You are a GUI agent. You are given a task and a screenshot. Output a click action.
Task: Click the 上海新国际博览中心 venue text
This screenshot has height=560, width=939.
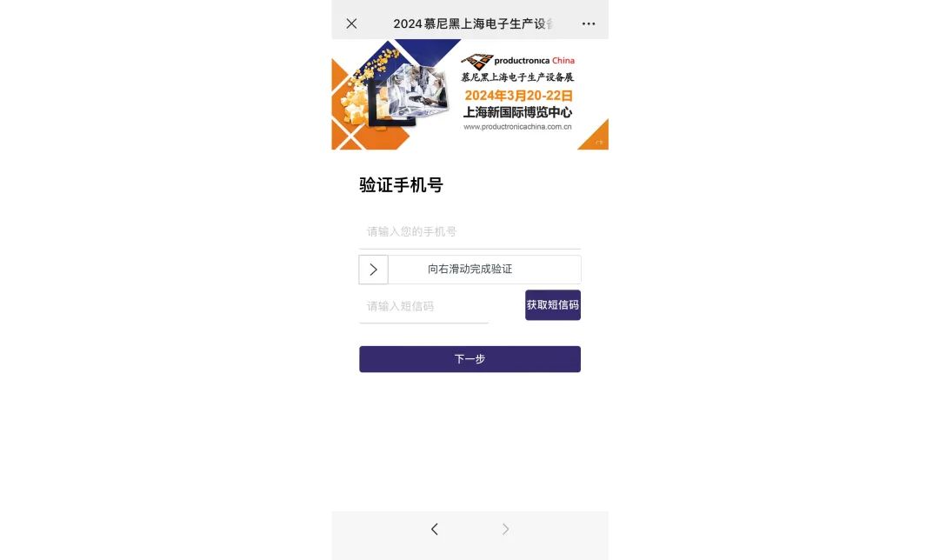(517, 112)
